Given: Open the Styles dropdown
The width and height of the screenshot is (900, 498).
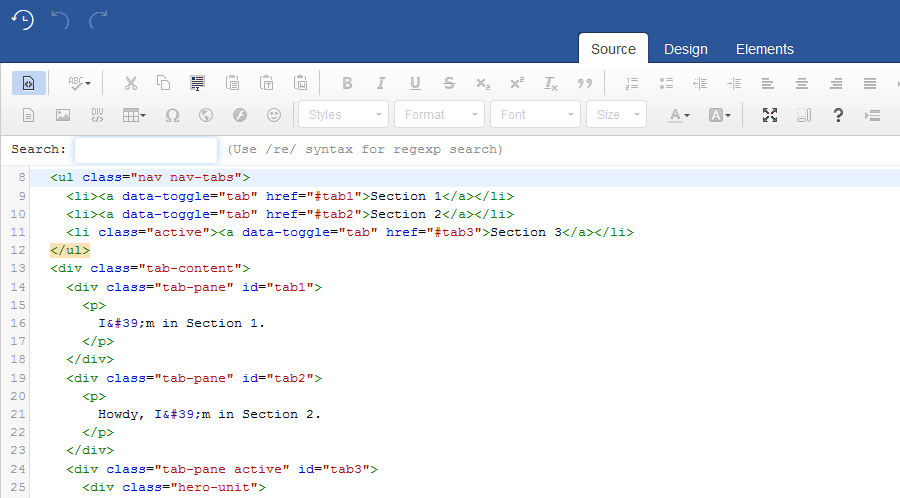Looking at the screenshot, I should tap(343, 115).
